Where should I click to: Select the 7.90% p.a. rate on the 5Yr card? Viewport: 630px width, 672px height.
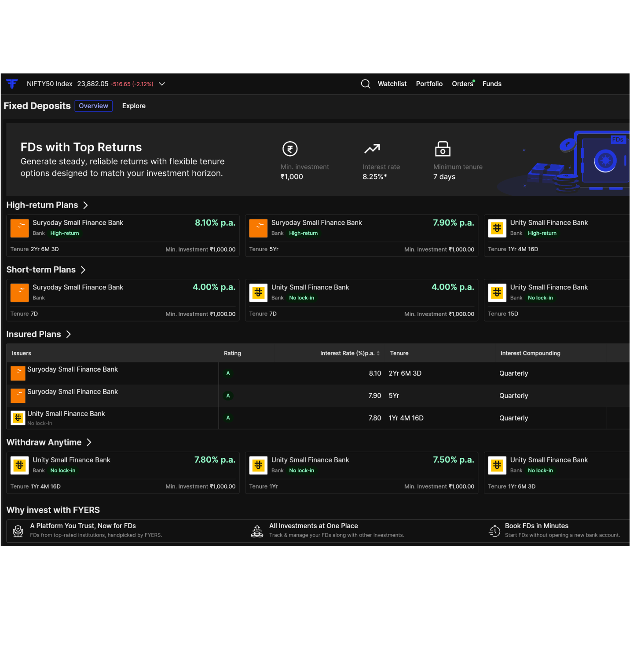click(x=454, y=223)
